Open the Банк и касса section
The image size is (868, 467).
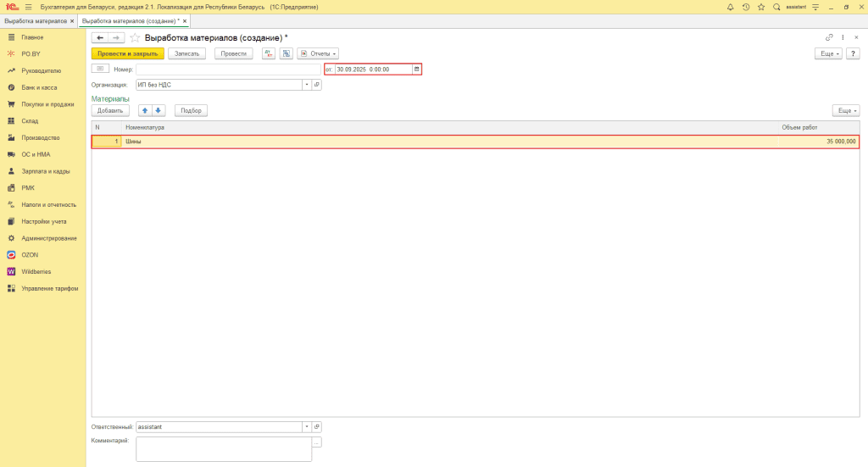(39, 87)
